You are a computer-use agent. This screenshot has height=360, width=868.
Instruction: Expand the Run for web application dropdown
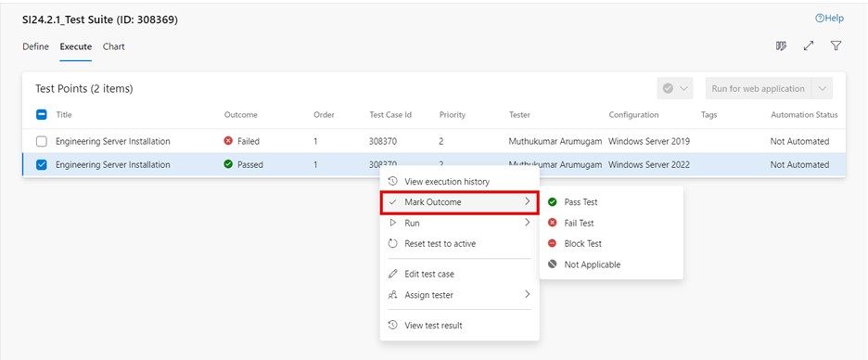coord(822,89)
